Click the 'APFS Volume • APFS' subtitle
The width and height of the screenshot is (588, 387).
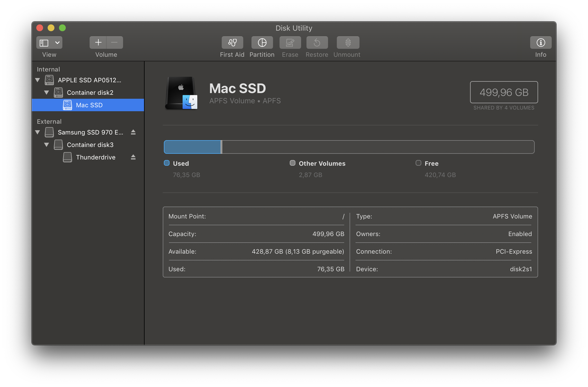point(245,101)
